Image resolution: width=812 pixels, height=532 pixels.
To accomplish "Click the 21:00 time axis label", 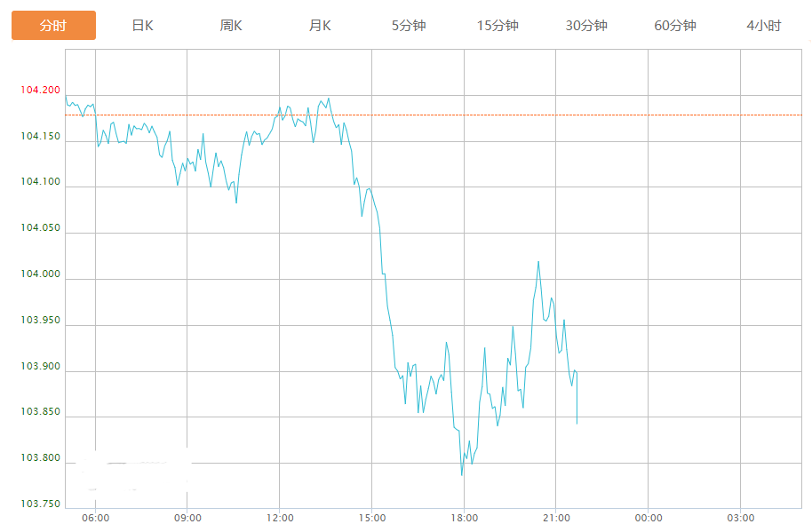I will point(556,518).
